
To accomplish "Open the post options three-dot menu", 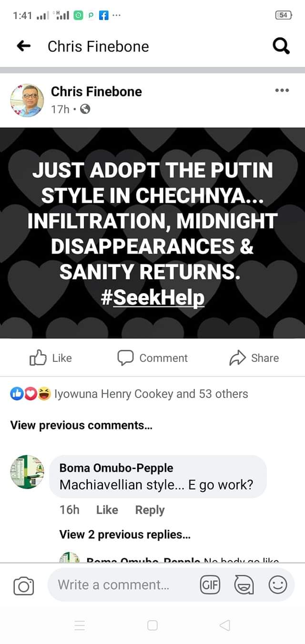I will [282, 91].
